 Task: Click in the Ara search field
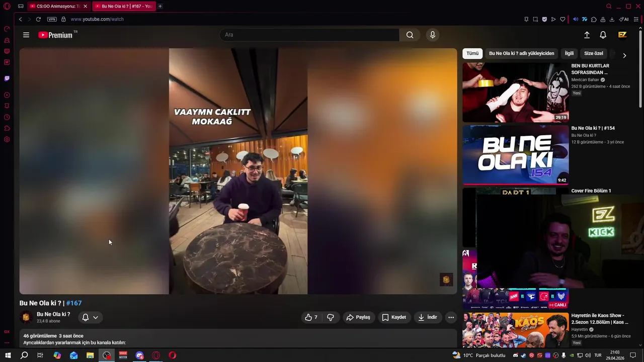tap(309, 35)
